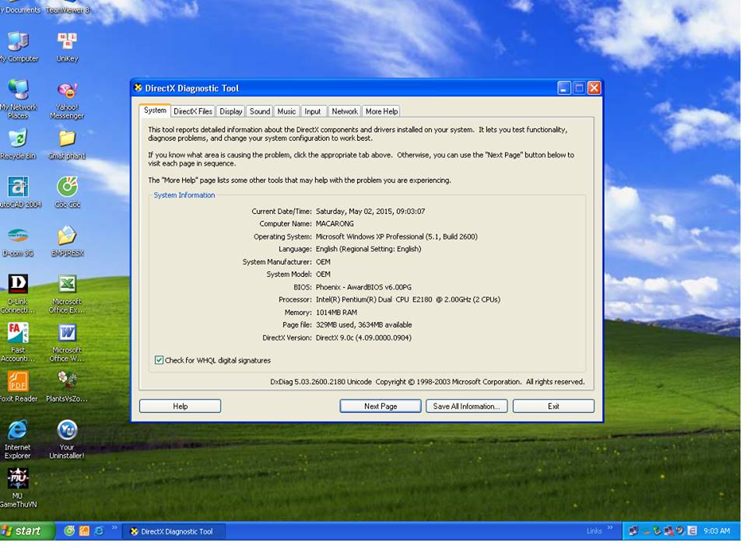Image resolution: width=747 pixels, height=560 pixels.
Task: Switch to the Network tab
Action: 345,111
